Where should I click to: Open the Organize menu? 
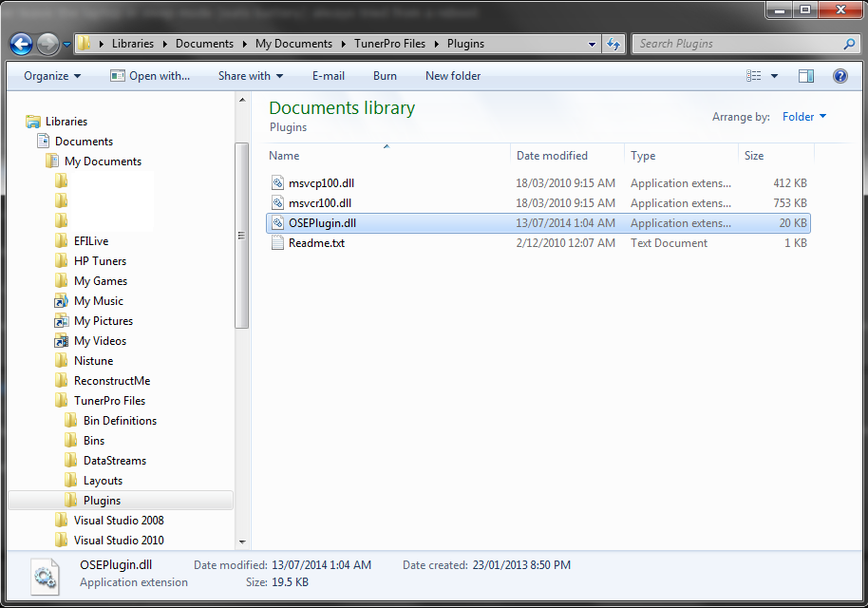52,76
